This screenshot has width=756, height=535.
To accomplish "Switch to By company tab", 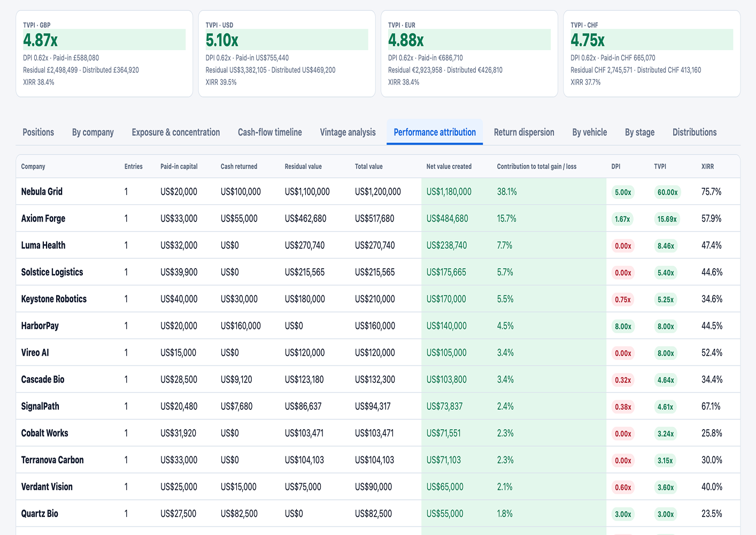I will 93,132.
